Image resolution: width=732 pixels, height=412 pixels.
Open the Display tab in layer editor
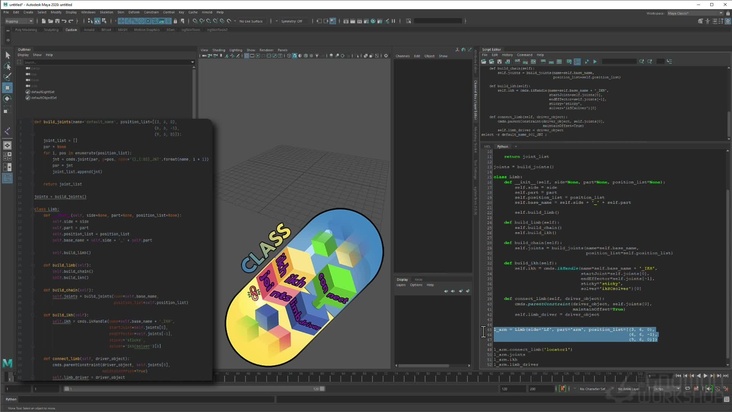pos(402,279)
